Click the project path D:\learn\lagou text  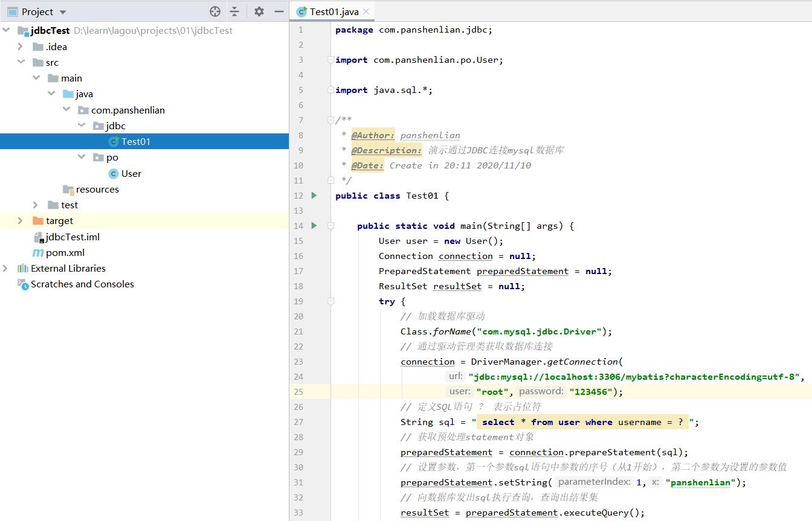click(153, 30)
